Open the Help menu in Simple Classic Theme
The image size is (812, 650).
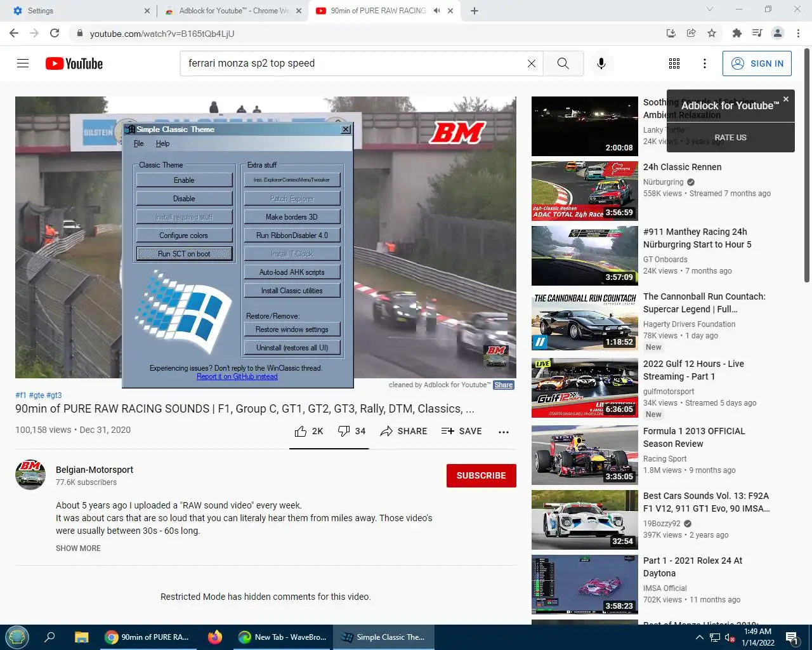click(x=162, y=143)
